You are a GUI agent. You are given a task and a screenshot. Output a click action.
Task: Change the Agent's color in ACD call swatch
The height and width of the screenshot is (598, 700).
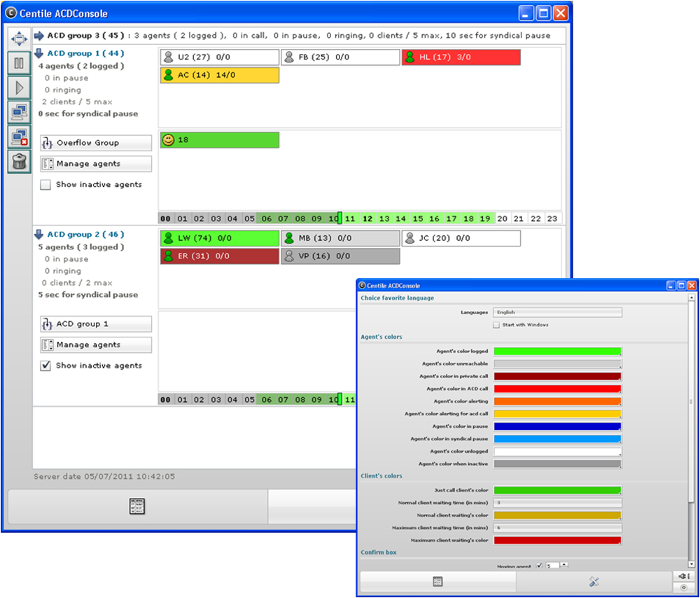(557, 389)
